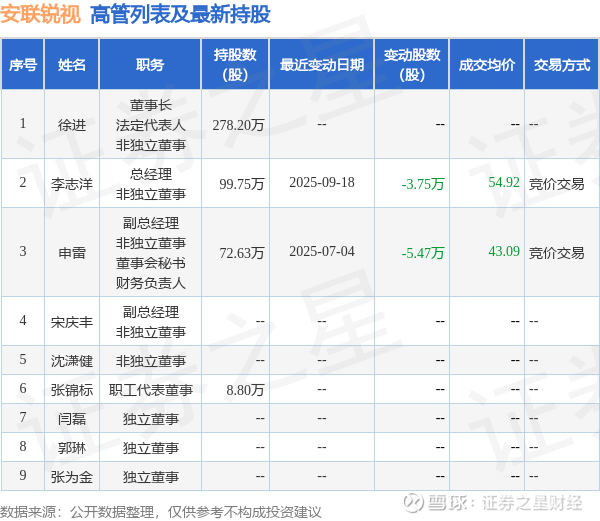Click the name 徐进 in row 1
Screen dimensions: 600x521
[x=72, y=125]
